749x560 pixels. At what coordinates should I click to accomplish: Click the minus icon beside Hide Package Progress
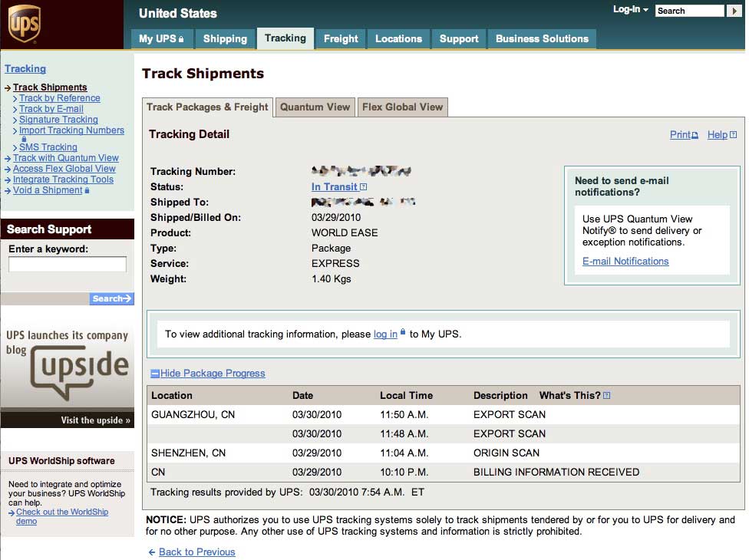pyautogui.click(x=155, y=374)
